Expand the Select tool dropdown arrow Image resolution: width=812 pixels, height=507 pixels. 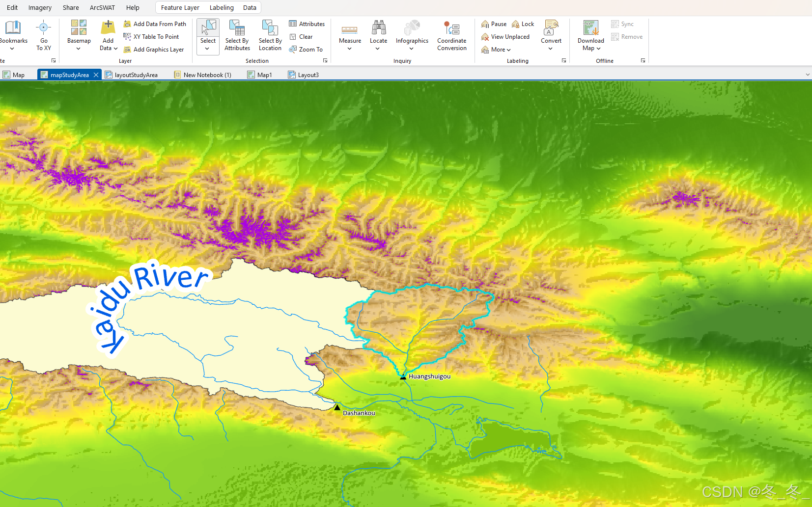tap(208, 49)
